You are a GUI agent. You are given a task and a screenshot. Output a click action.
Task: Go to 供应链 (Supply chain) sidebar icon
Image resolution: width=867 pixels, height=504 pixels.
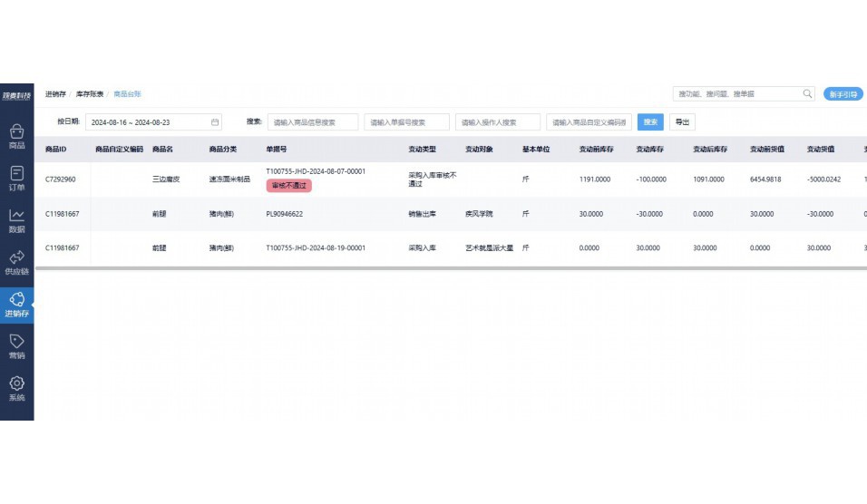click(16, 263)
